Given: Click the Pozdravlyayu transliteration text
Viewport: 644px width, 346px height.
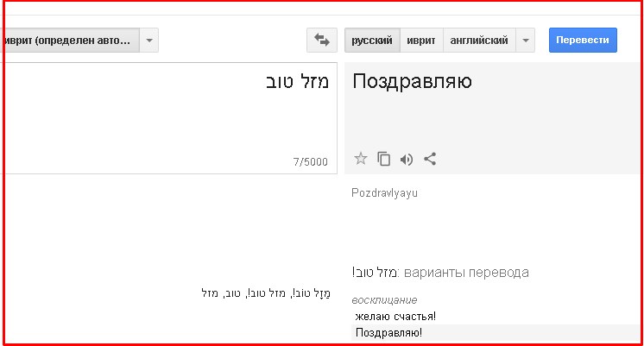Looking at the screenshot, I should (x=384, y=193).
